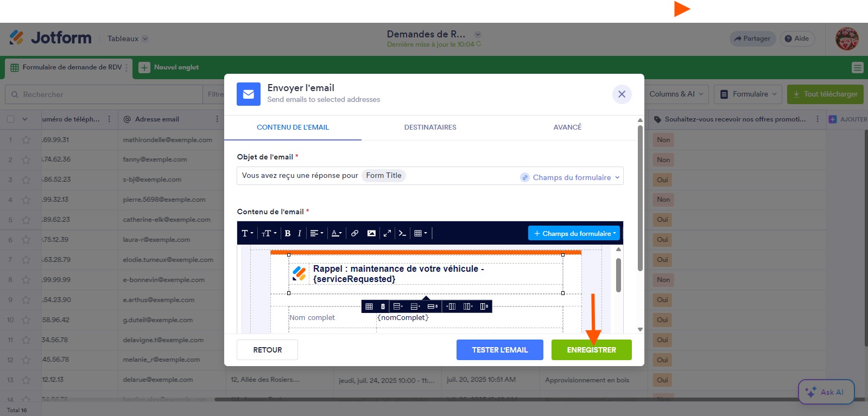Open table properties in floating table toolbar
The height and width of the screenshot is (416, 868).
tap(369, 306)
